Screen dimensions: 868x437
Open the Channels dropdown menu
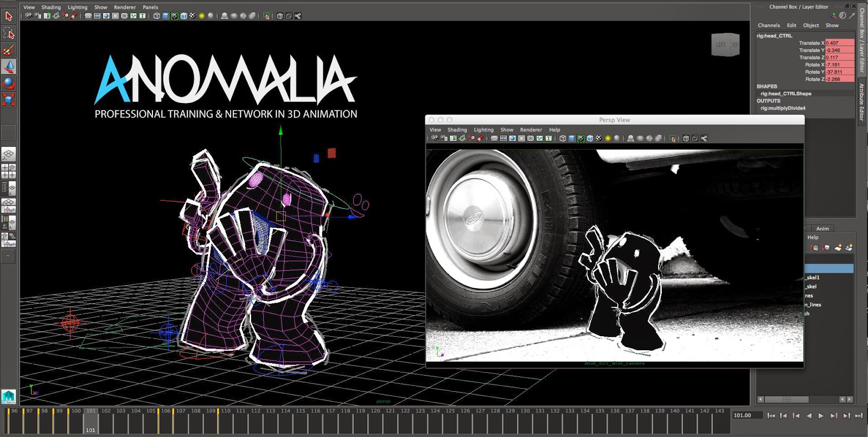[768, 25]
